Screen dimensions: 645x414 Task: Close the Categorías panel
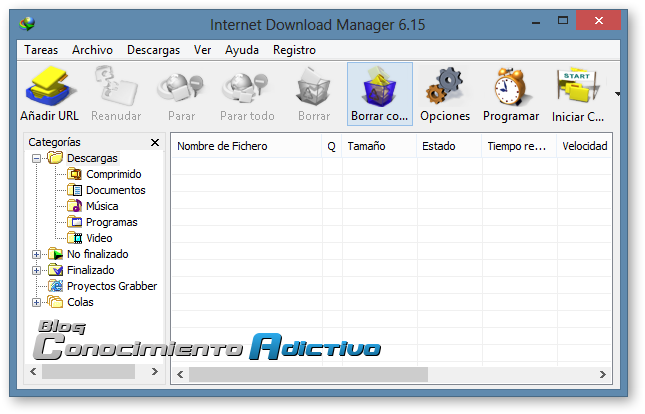pyautogui.click(x=155, y=142)
